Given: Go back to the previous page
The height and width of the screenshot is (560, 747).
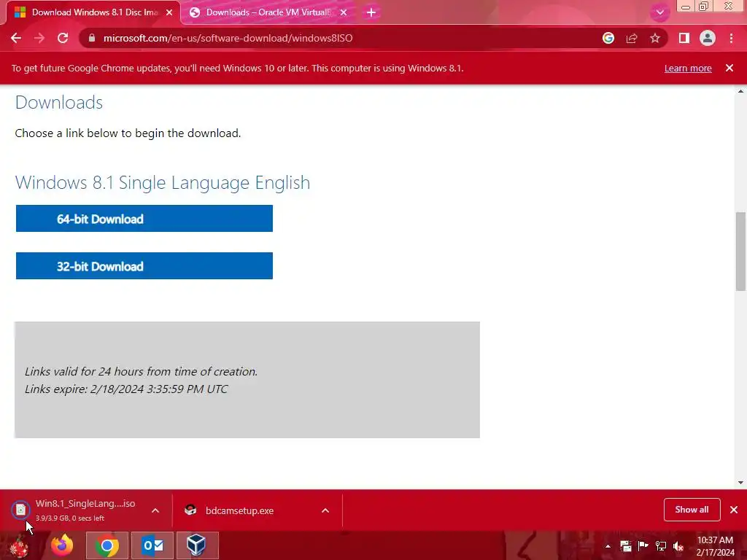Looking at the screenshot, I should 16,38.
